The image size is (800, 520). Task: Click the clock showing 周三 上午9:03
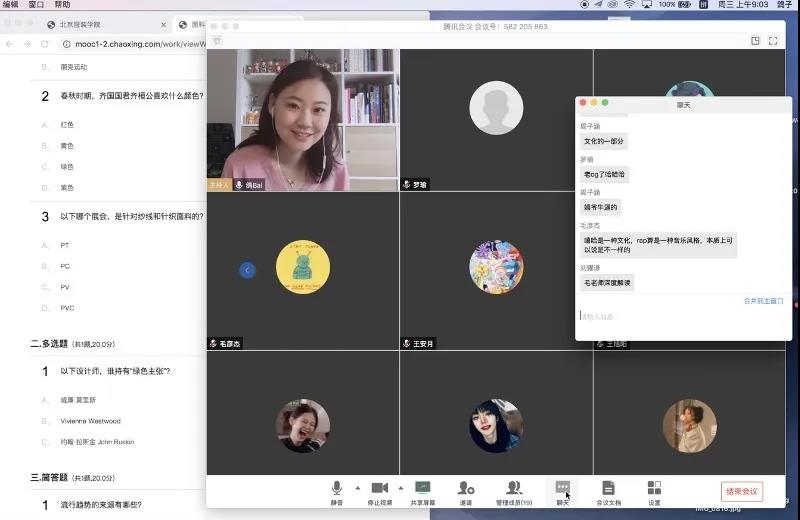pyautogui.click(x=743, y=4)
